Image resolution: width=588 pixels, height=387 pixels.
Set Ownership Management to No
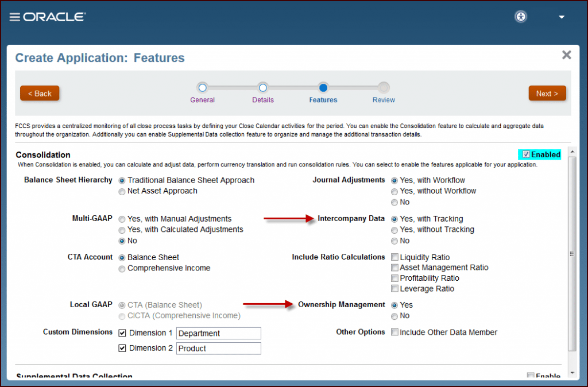[394, 316]
